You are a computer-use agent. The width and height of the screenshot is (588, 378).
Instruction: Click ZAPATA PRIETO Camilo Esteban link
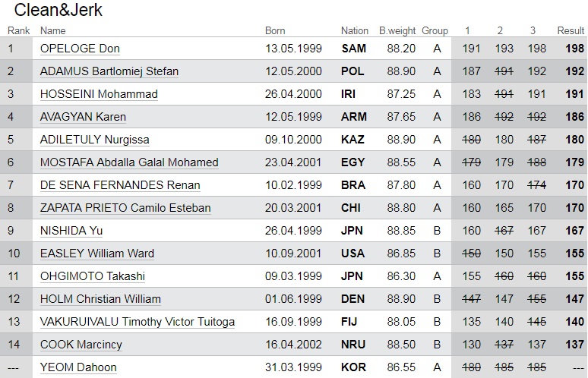tap(125, 208)
